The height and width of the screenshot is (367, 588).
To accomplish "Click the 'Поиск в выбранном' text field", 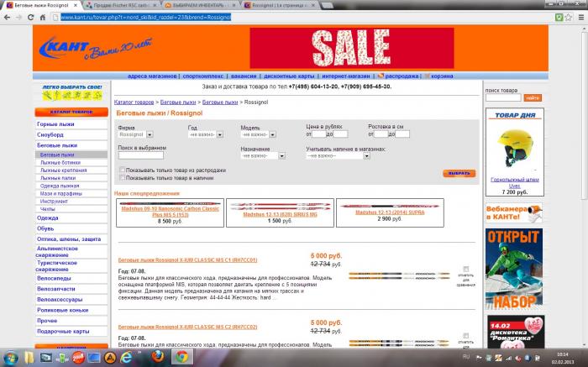I will (140, 155).
